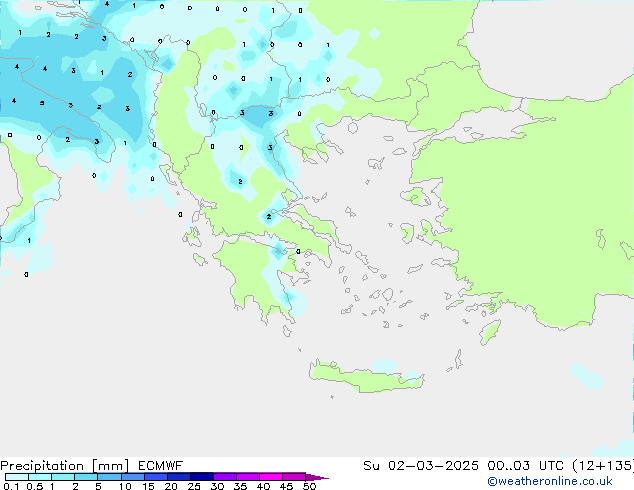Click the 40–45 mm magenta legend box
634x490 pixels.
pyautogui.click(x=271, y=477)
